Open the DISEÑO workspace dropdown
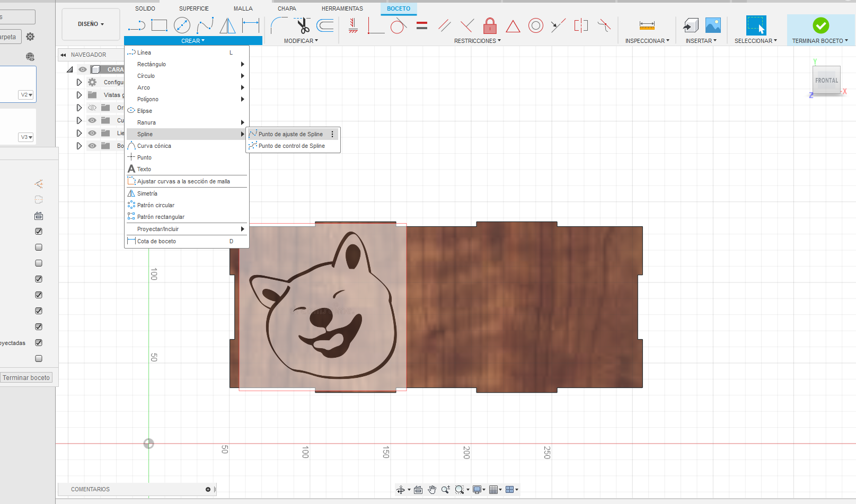The image size is (856, 504). click(x=91, y=24)
